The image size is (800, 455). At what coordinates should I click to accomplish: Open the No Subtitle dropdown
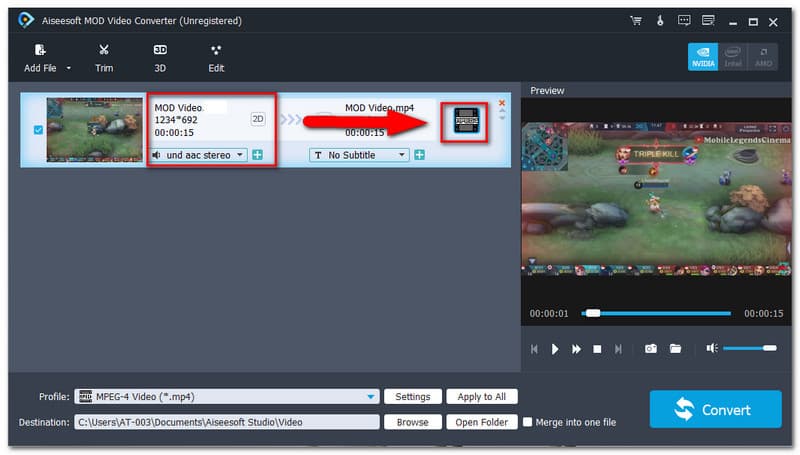coord(359,155)
